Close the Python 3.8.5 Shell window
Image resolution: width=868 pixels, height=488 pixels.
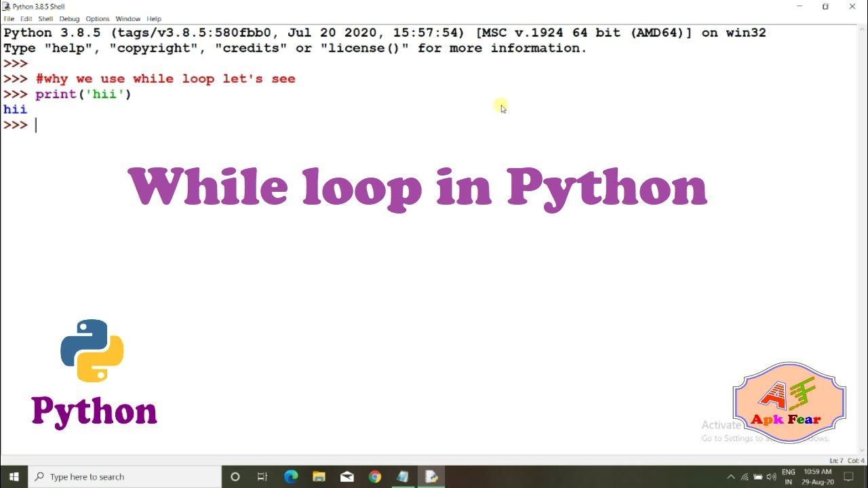pyautogui.click(x=852, y=6)
